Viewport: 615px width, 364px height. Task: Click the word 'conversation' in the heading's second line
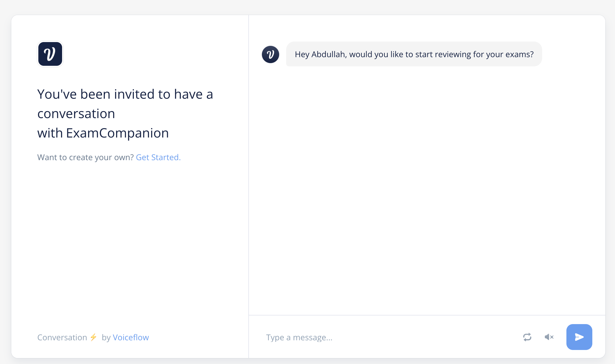tap(76, 114)
